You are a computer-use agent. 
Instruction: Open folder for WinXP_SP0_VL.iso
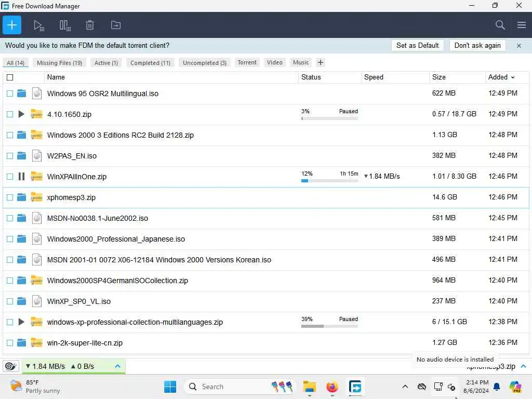[21, 301]
